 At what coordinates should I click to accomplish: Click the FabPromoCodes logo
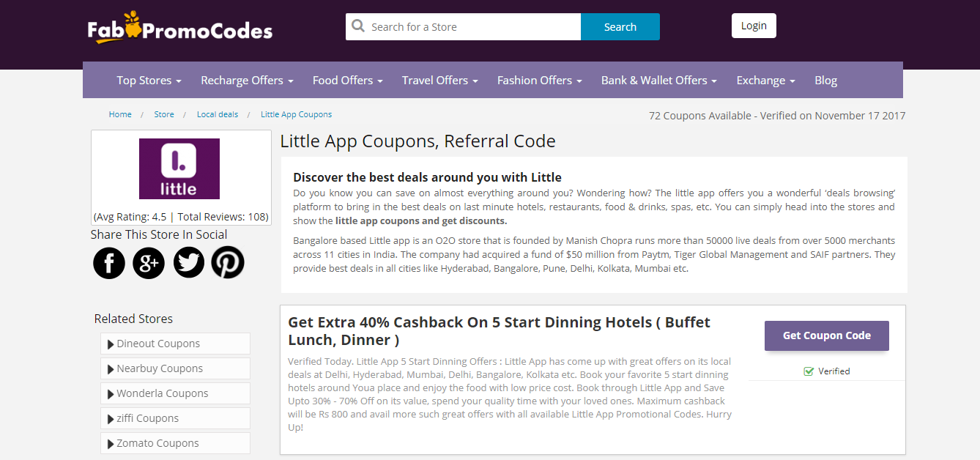(179, 29)
